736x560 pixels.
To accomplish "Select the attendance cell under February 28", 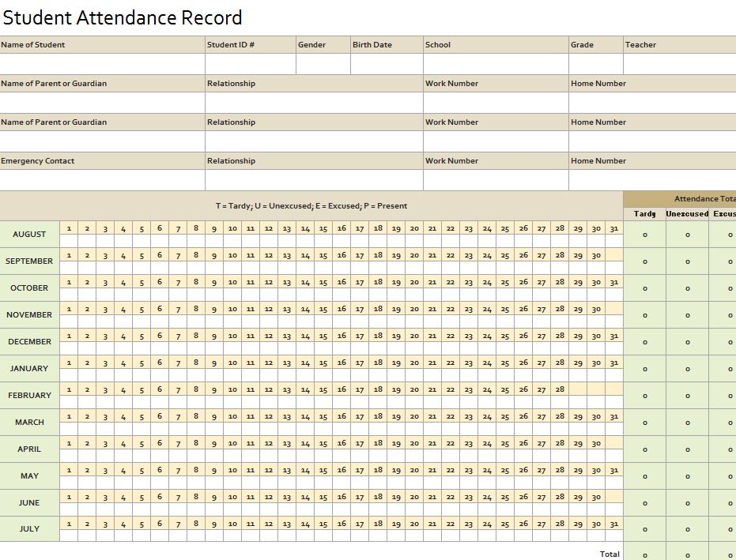I will coord(560,402).
